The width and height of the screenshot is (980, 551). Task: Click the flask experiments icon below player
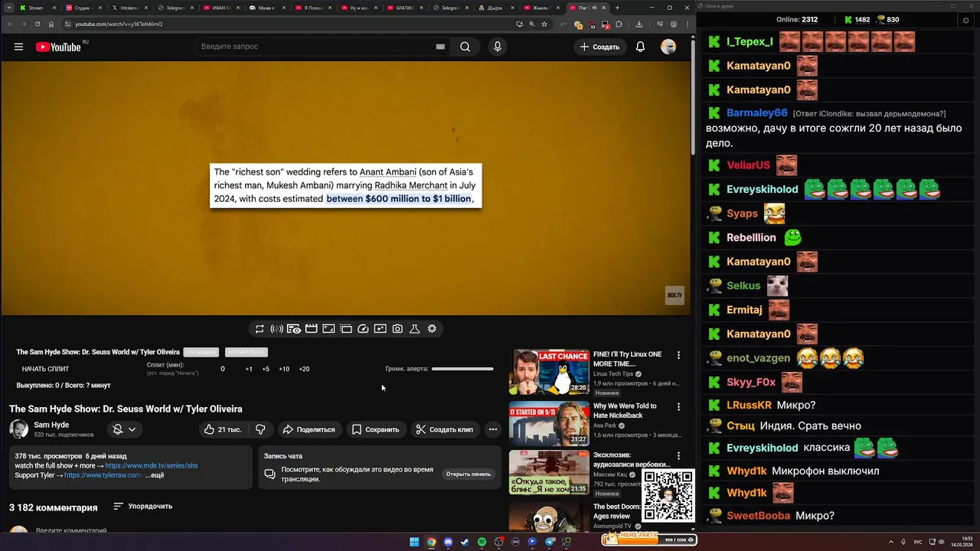point(414,328)
